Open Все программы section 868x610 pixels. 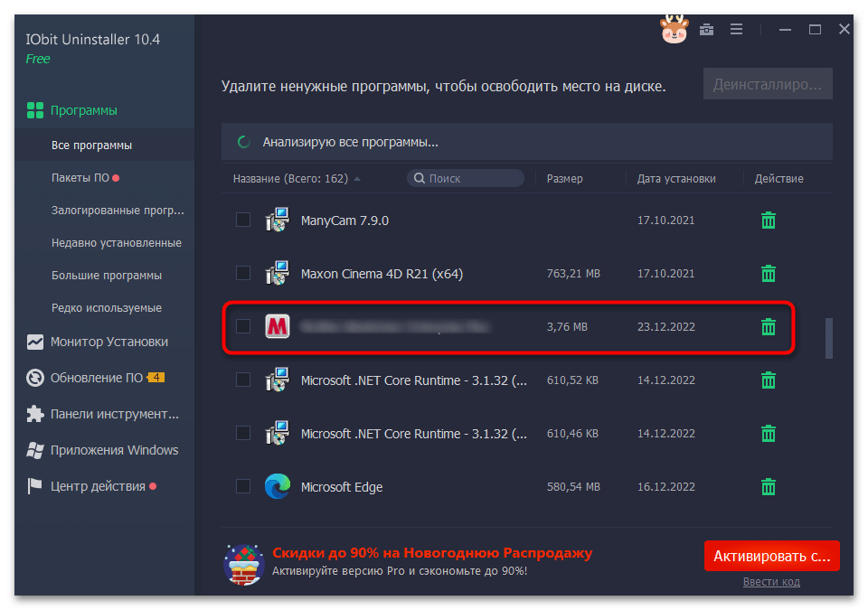point(105,145)
